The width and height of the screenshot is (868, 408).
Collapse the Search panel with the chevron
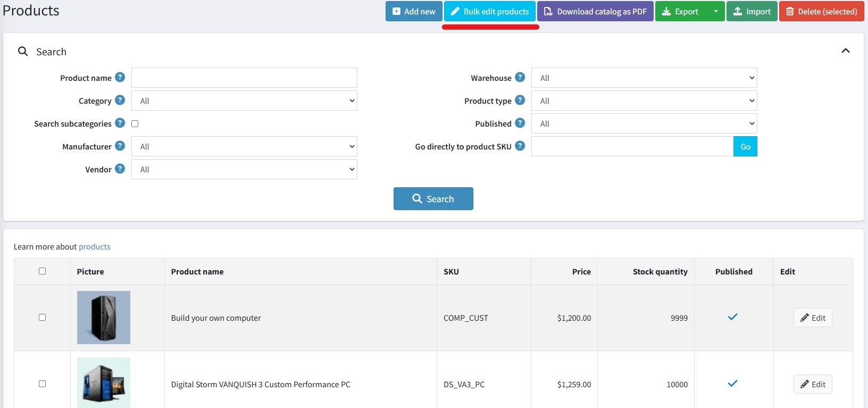pyautogui.click(x=845, y=51)
